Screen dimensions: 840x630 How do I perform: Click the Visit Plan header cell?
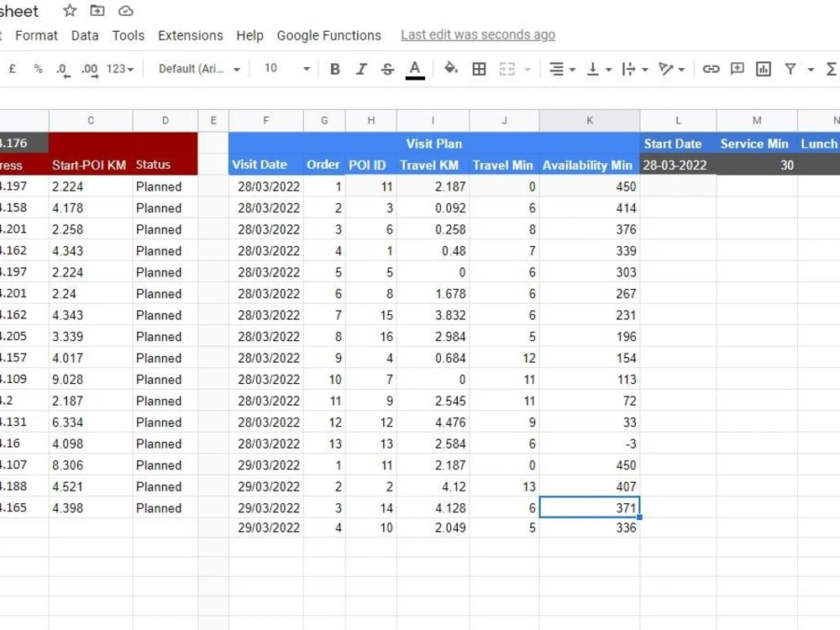click(434, 143)
